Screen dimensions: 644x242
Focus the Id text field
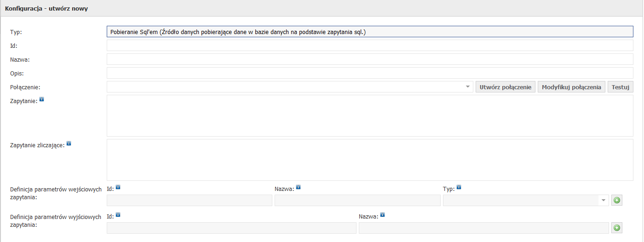370,46
